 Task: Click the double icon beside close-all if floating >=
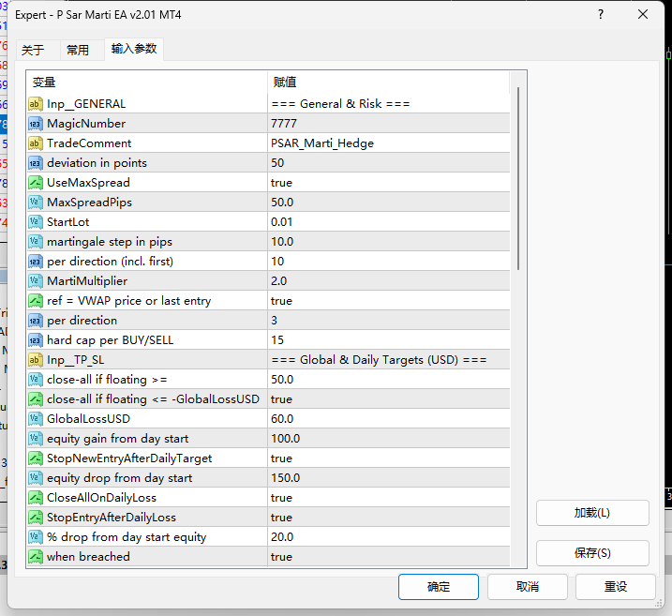[36, 380]
